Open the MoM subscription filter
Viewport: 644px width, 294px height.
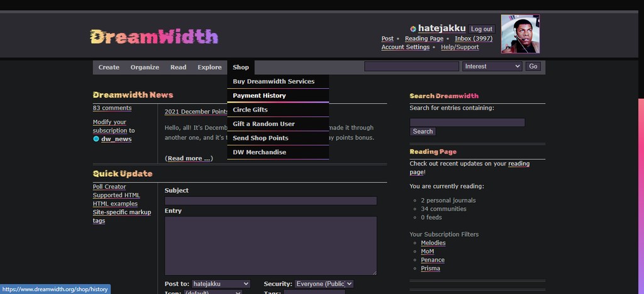tap(427, 252)
